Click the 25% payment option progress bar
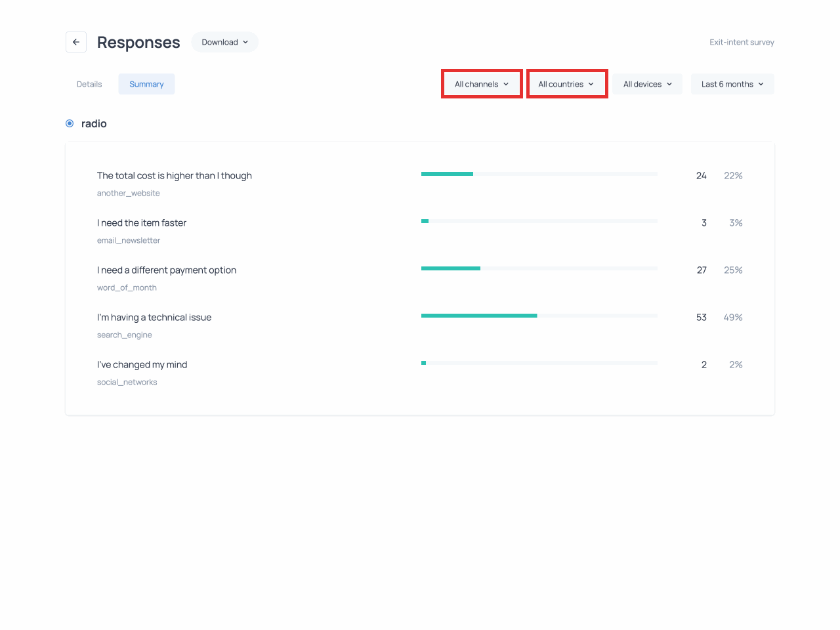840x630 pixels. 539,268
